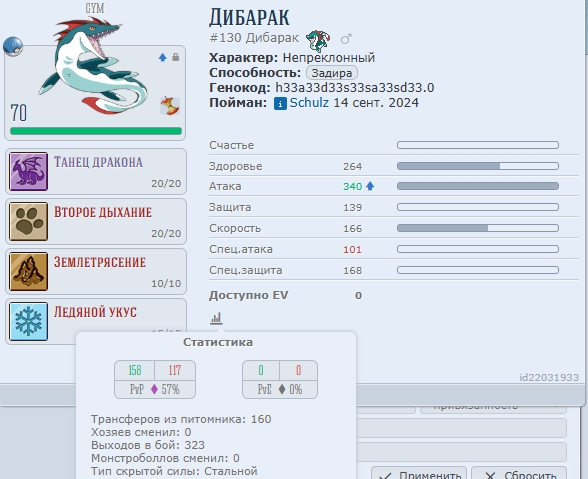Click the Трансферов из питомника: 160 line
Viewport: 588px width, 479px height.
[181, 419]
